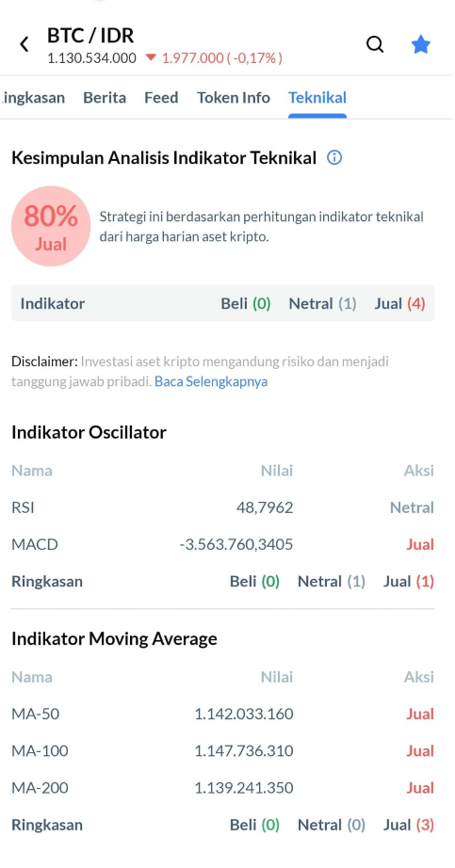Open search with the magnifier icon
This screenshot has width=455, height=868.
pos(375,43)
